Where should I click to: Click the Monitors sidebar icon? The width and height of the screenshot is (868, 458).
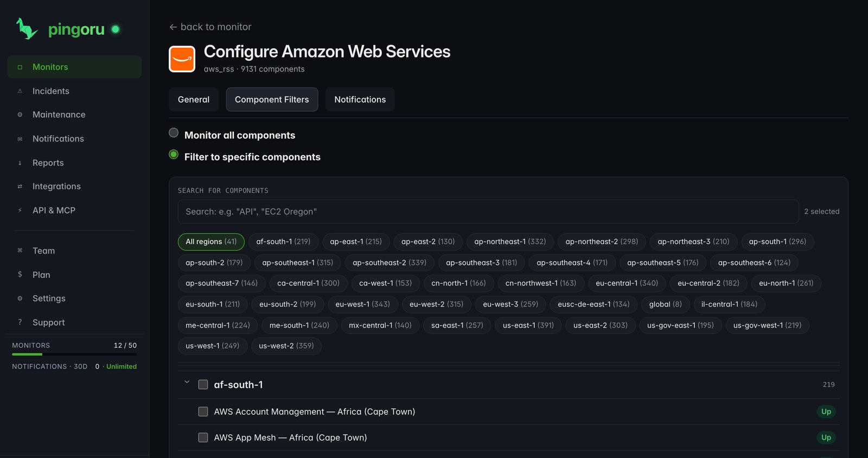click(20, 67)
